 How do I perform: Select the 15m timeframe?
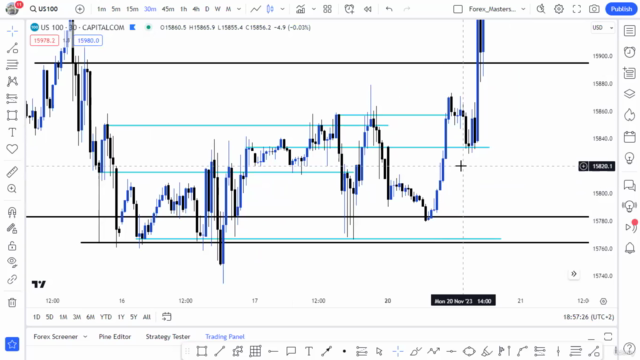[x=132, y=9]
